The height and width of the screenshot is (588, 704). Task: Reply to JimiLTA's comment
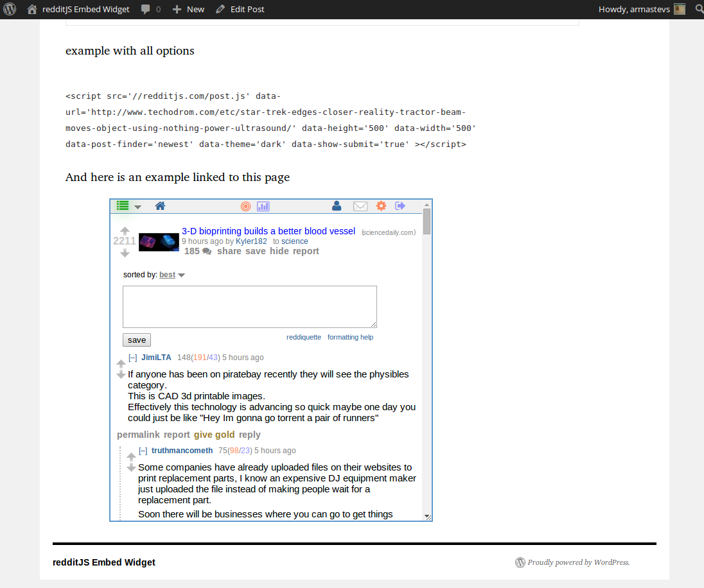250,435
